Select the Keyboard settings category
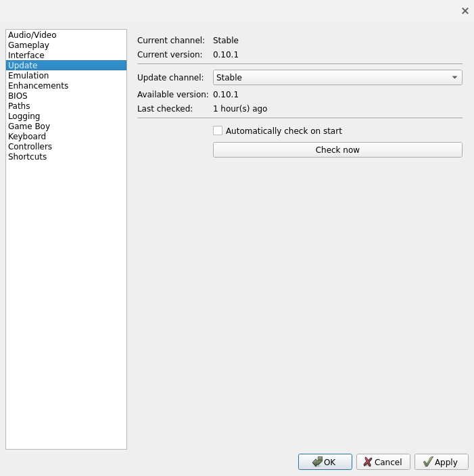 (x=66, y=137)
